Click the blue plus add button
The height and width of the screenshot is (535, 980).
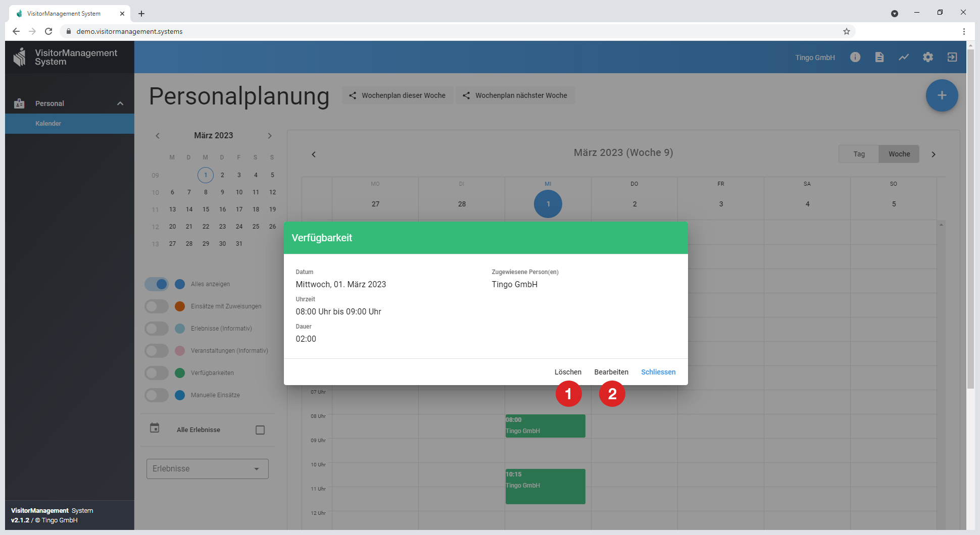[941, 95]
